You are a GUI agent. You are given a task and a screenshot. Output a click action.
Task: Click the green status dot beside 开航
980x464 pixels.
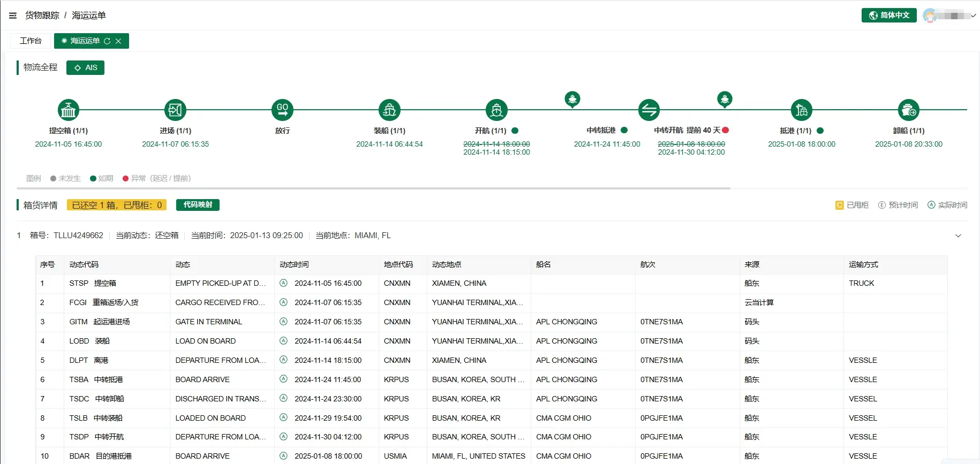515,131
